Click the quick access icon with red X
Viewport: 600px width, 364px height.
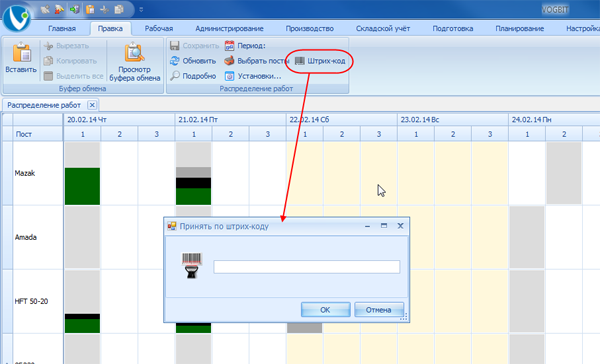coord(59,10)
